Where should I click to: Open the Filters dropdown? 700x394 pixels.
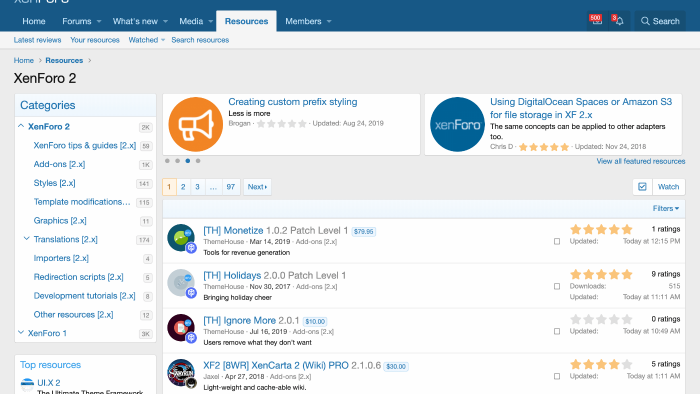666,208
